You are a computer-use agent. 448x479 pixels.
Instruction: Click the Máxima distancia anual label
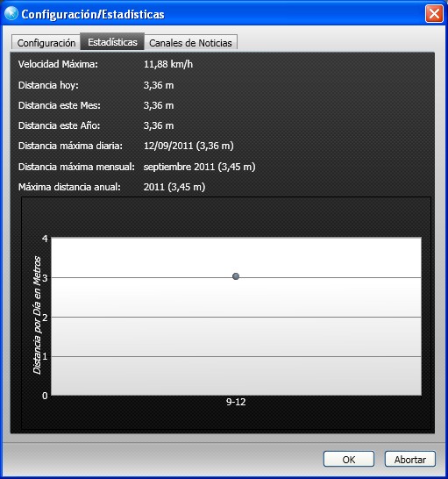point(69,187)
